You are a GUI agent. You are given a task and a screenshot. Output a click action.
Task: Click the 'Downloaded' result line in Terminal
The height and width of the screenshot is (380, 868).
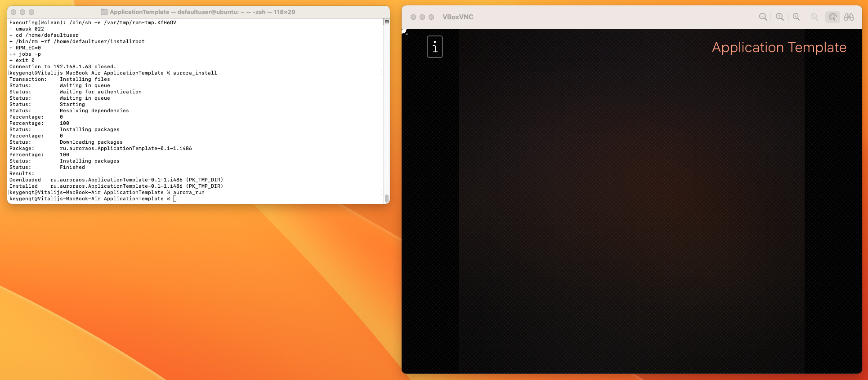point(116,180)
